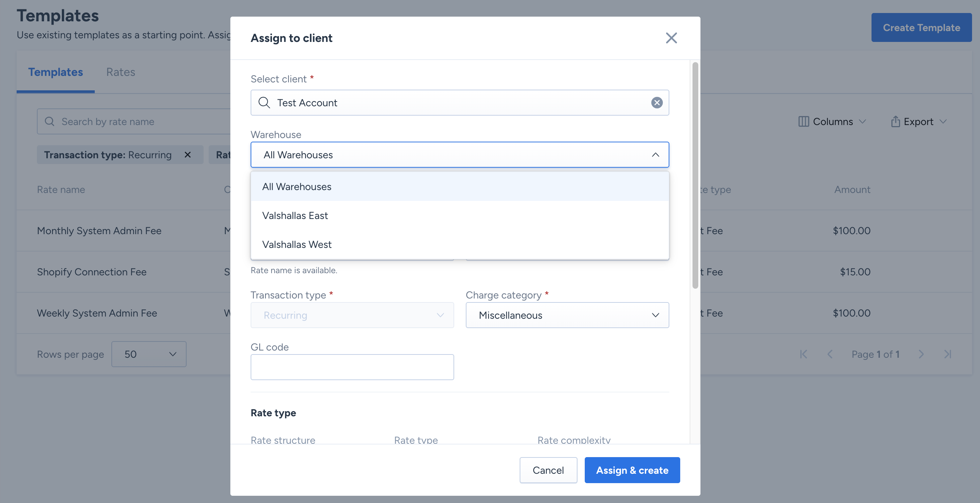Click the dialog vertical scrollbar
Image resolution: width=980 pixels, height=503 pixels.
[x=695, y=176]
